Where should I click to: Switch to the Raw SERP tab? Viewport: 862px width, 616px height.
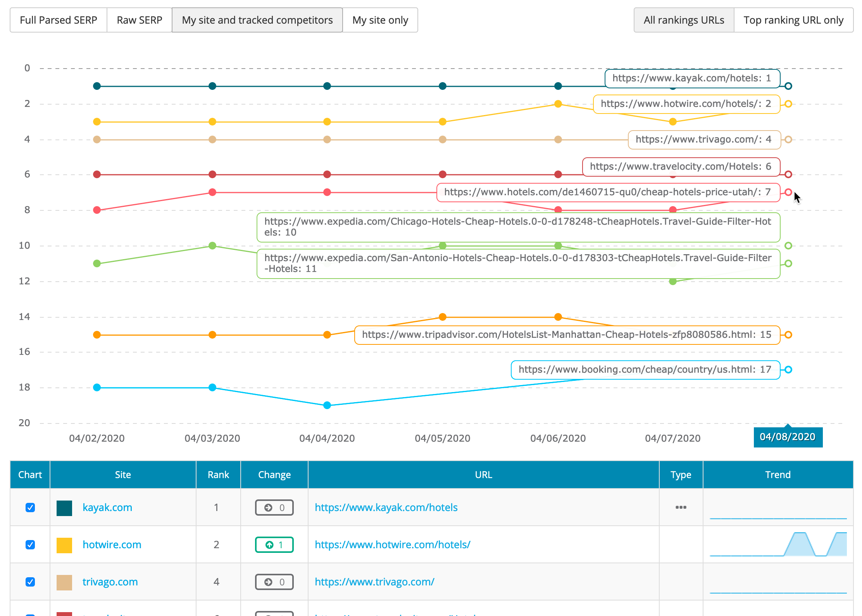coord(140,20)
